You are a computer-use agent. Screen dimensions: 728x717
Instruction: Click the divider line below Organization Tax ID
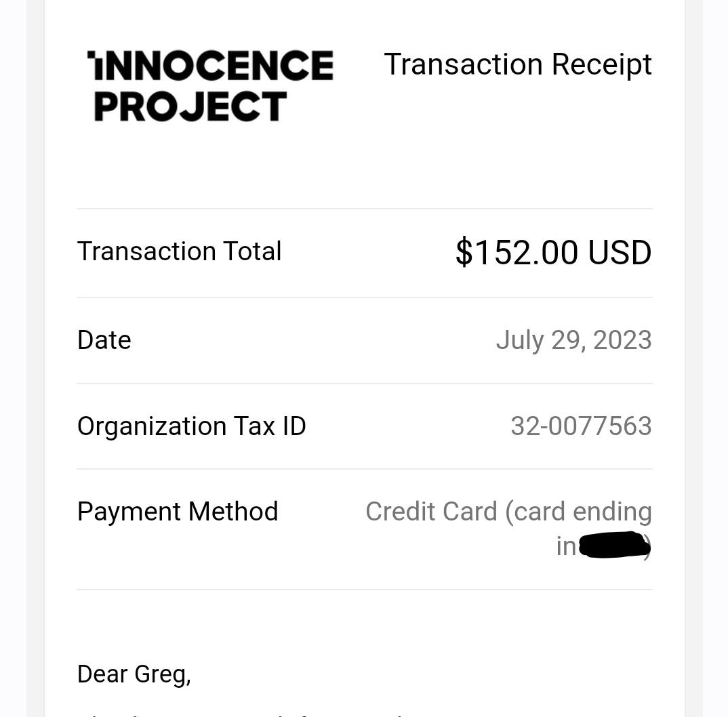click(365, 469)
